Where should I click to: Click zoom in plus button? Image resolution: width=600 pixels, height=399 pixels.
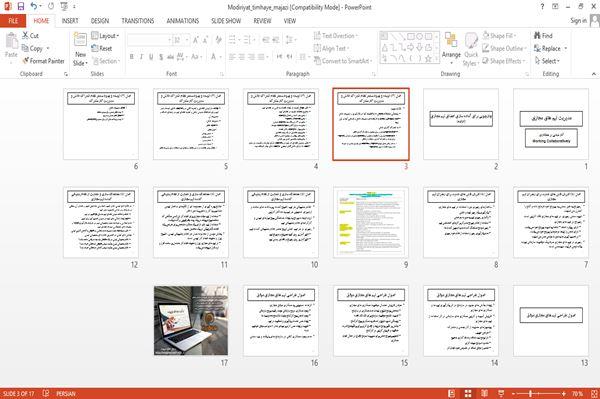[x=564, y=394]
